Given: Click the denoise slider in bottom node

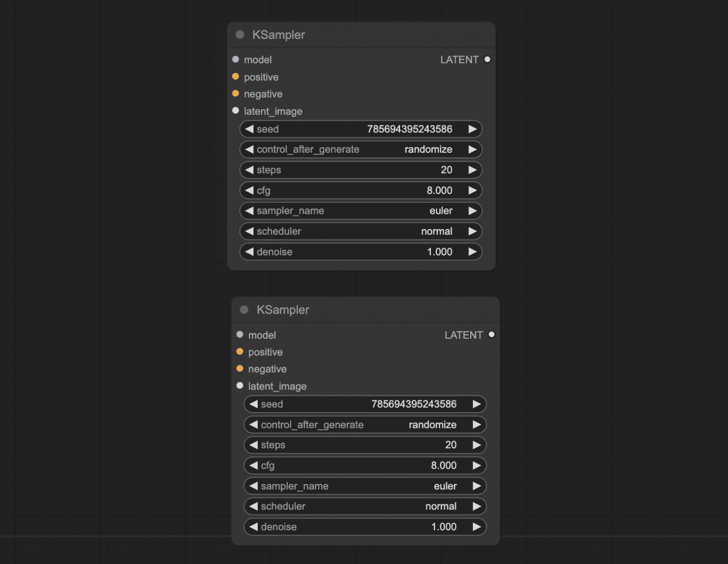Looking at the screenshot, I should coord(365,527).
